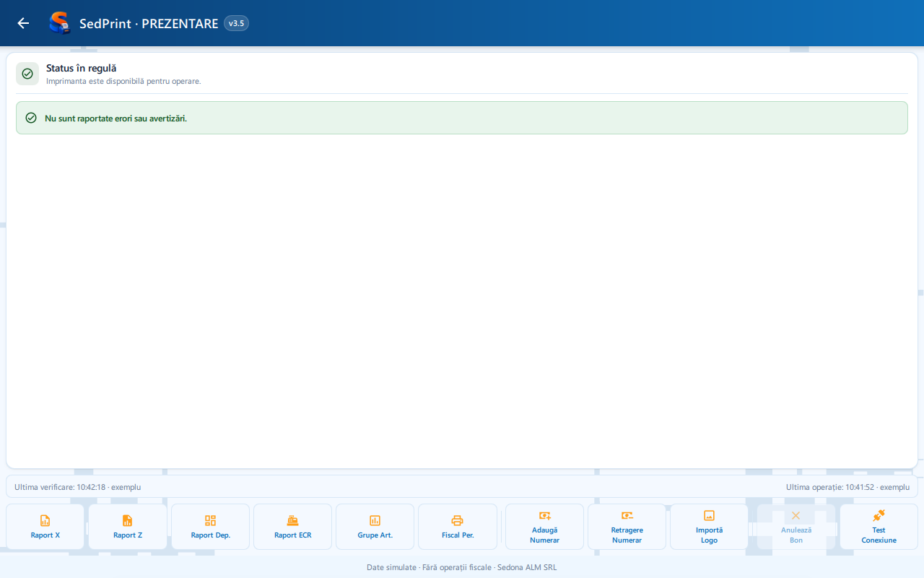
Task: Go back using the arrow icon
Action: pos(23,23)
